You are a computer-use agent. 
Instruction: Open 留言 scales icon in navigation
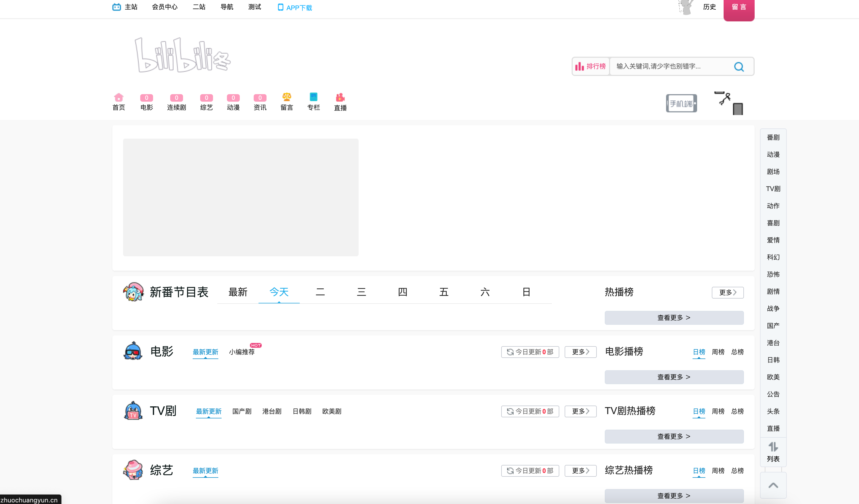tap(287, 97)
